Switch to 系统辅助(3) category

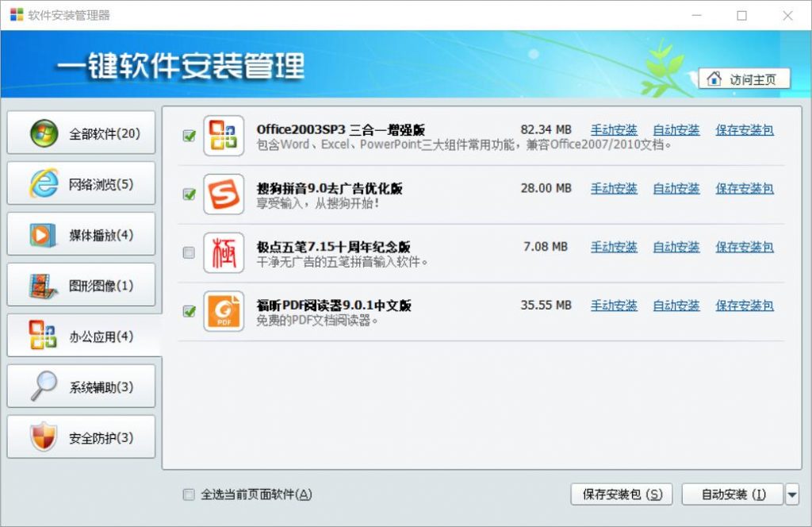pos(82,387)
